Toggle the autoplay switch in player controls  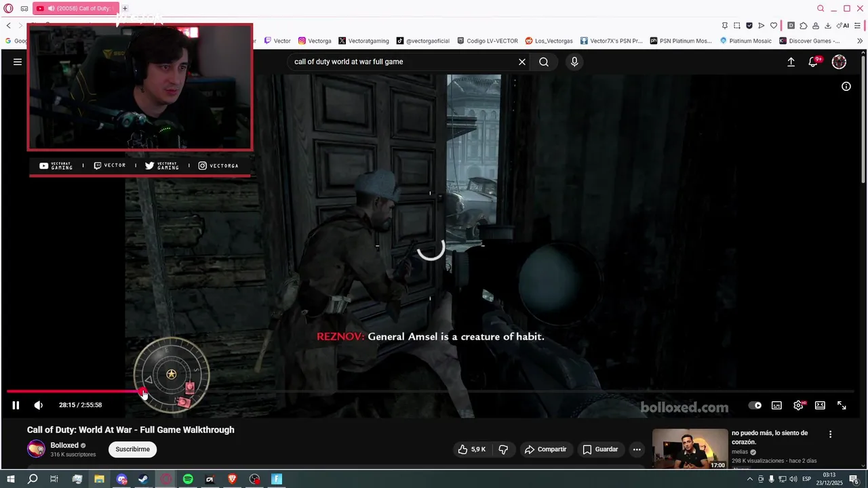[755, 405]
